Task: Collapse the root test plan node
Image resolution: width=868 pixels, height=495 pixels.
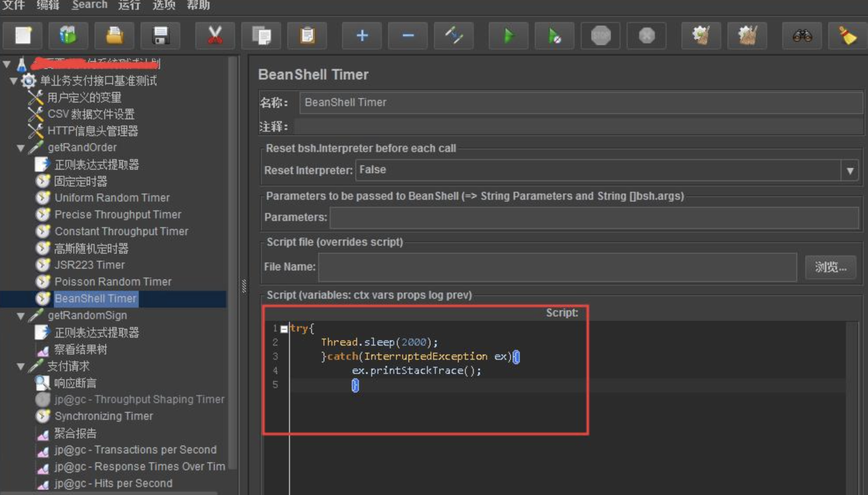Action: click(x=7, y=65)
